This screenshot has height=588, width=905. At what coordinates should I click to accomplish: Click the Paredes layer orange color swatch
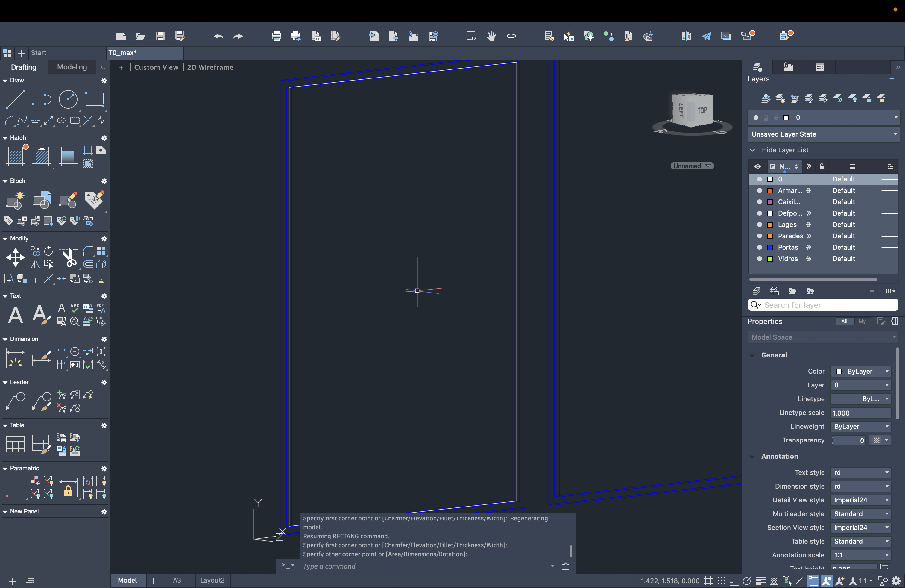click(x=770, y=236)
